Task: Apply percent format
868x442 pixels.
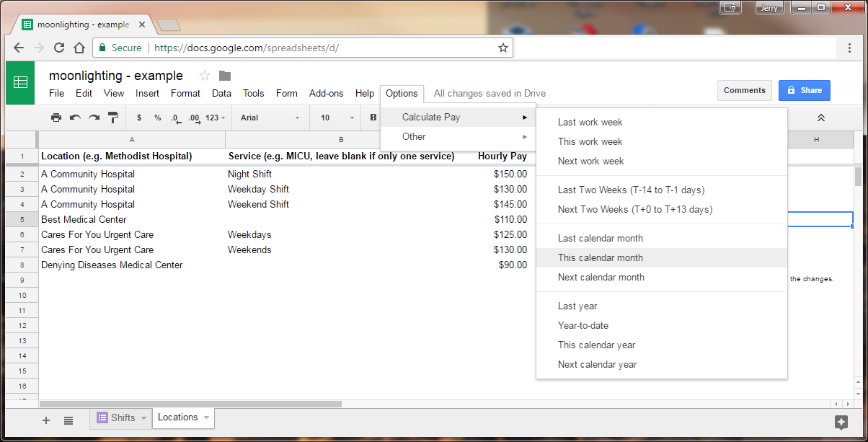Action: click(157, 118)
